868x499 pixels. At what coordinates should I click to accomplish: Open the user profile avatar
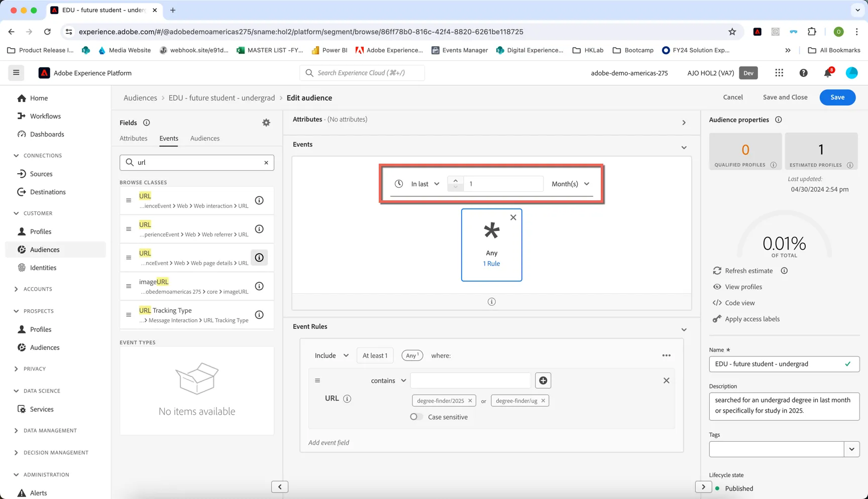[851, 73]
